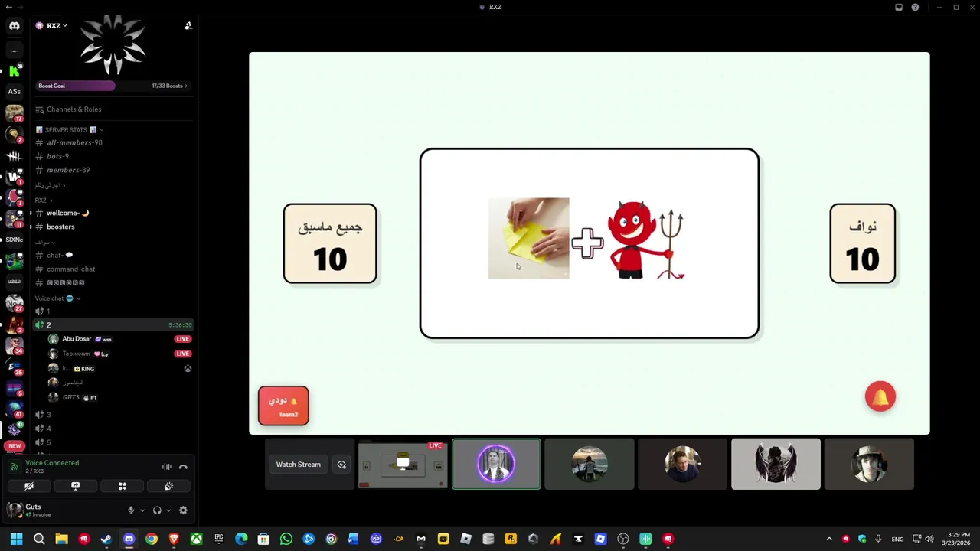Click the جميع ماسبق score card
The height and width of the screenshot is (551, 980).
pyautogui.click(x=330, y=243)
